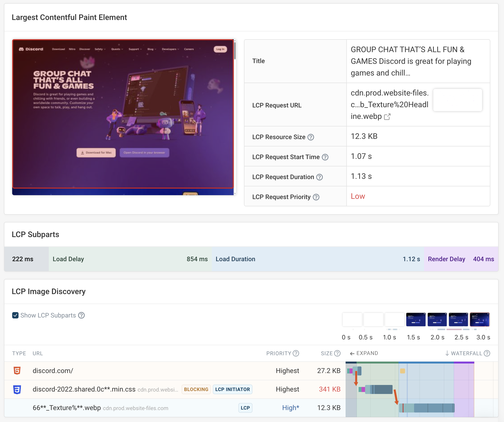Click help icon next to LCP Resource Size

tap(310, 137)
